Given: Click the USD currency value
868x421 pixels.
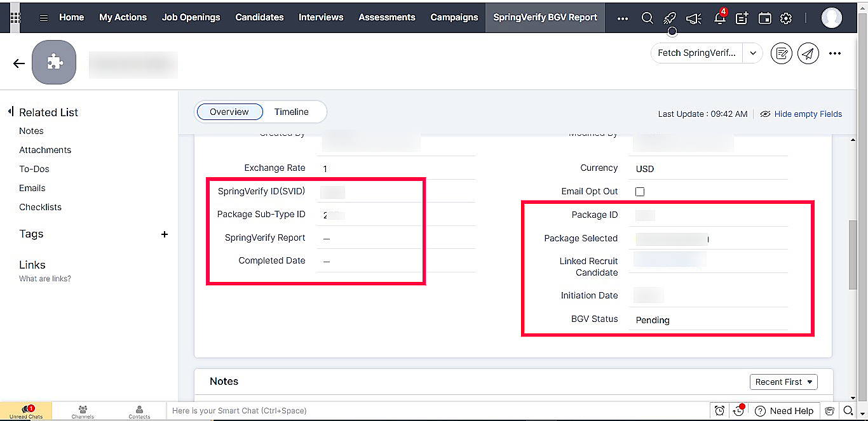Looking at the screenshot, I should click(645, 169).
